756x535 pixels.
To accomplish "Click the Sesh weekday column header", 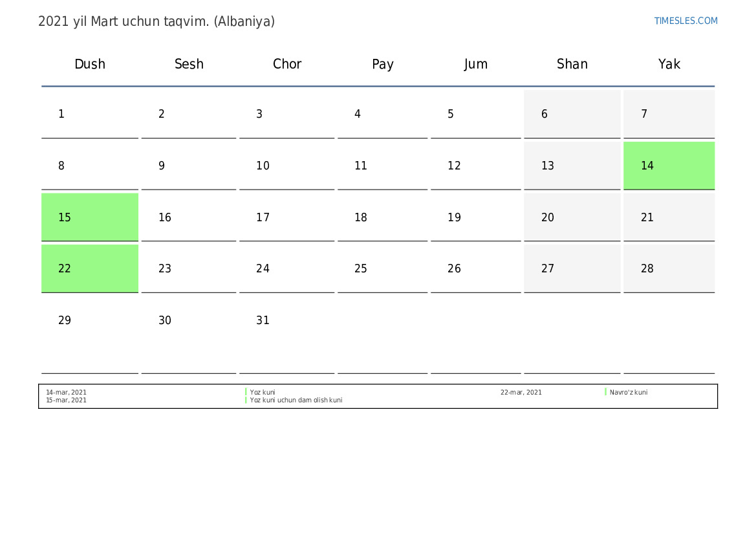I will pyautogui.click(x=189, y=64).
